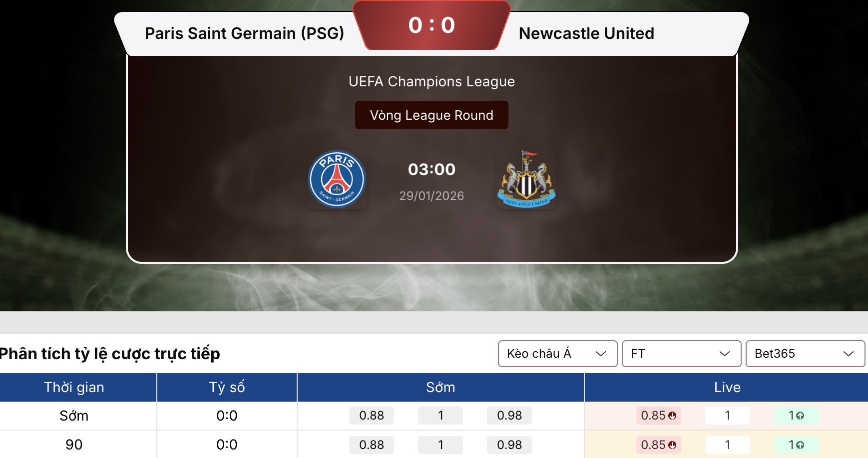Screen dimensions: 868x458
Task: Open the FT period dropdown
Action: (681, 354)
